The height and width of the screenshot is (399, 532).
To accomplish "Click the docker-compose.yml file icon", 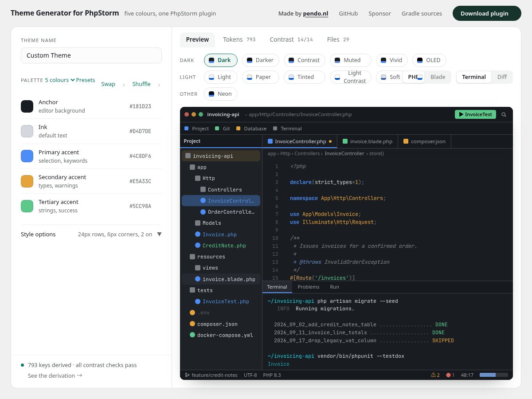I will [192, 335].
